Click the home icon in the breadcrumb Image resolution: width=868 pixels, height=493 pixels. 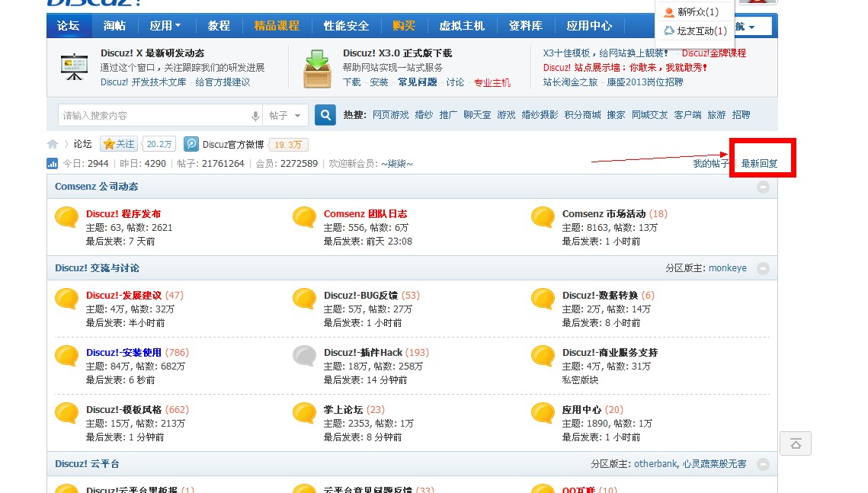pos(53,143)
